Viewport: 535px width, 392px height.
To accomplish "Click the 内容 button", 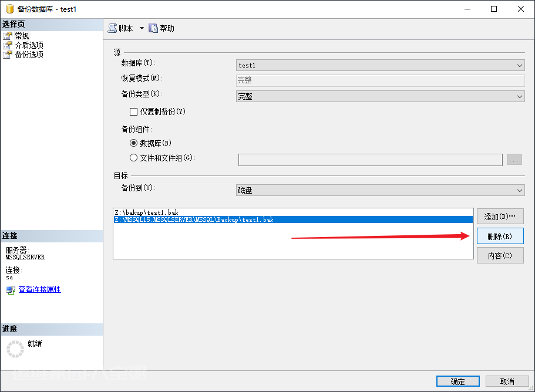I will click(500, 256).
